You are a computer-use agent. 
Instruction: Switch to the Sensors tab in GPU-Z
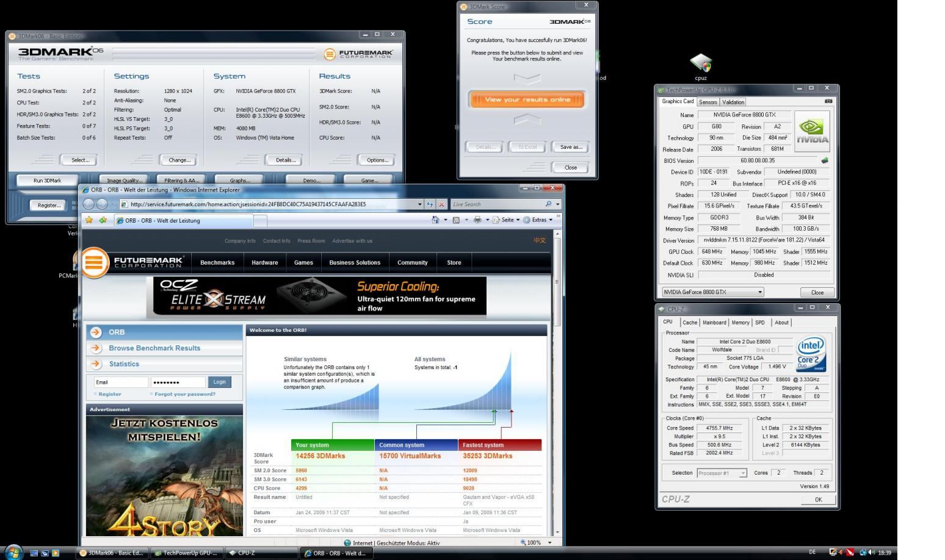coord(708,102)
